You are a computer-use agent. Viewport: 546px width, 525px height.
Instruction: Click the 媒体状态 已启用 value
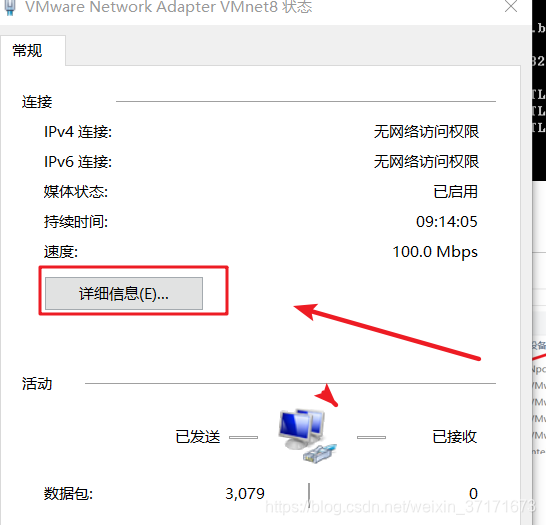coord(455,192)
